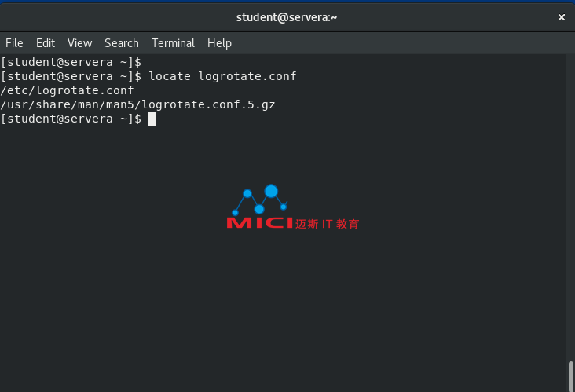This screenshot has height=392, width=575.
Task: Click the cursor block at last prompt
Action: [152, 119]
